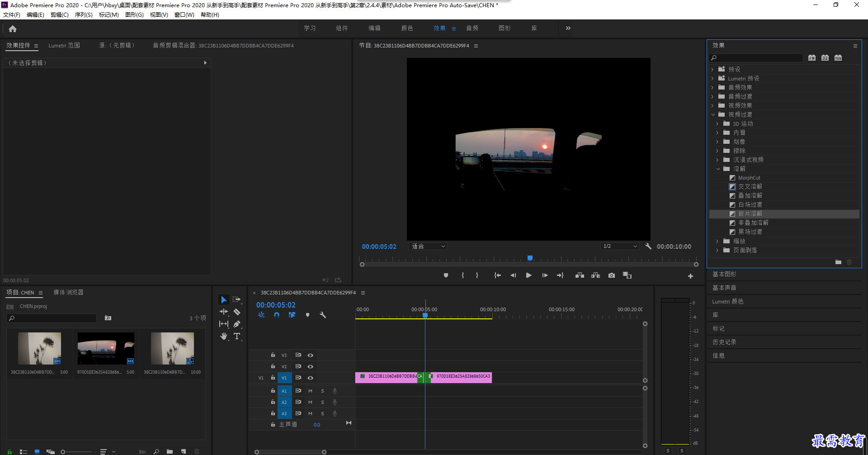This screenshot has width=868, height=455.
Task: Switch to 颜色 workspace tab
Action: click(407, 28)
